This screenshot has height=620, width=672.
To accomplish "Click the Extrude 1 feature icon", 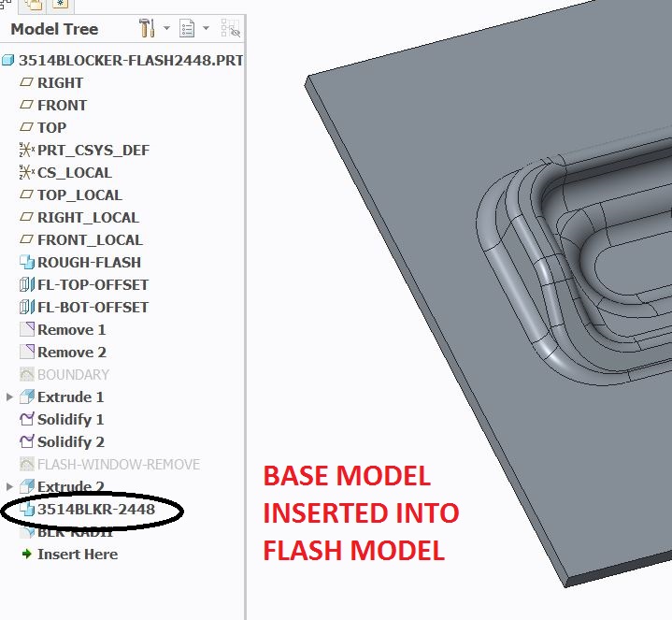I will tap(27, 397).
